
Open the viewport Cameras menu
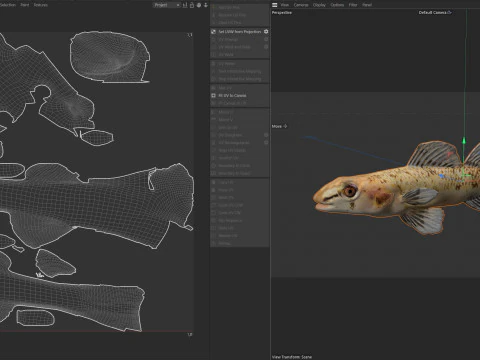click(301, 5)
